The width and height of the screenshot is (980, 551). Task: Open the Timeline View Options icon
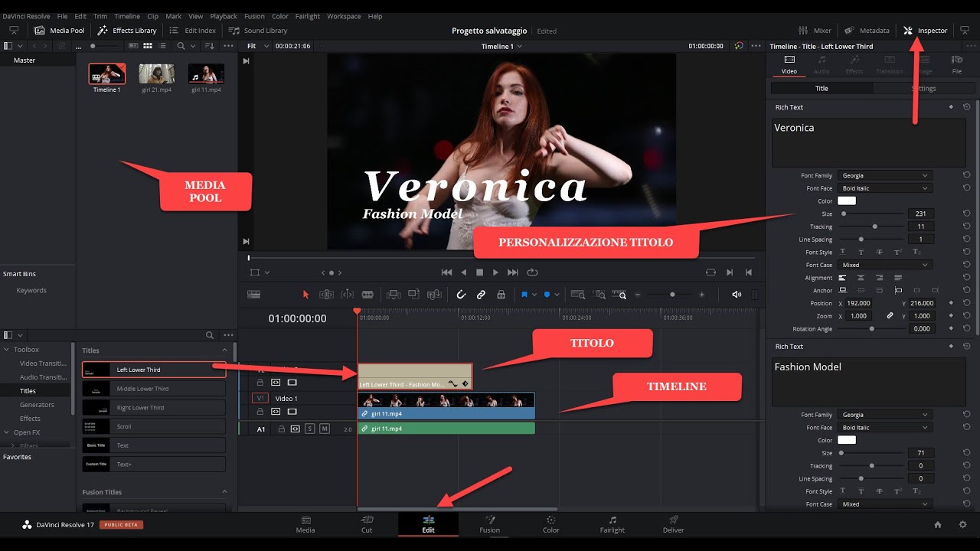tap(254, 294)
